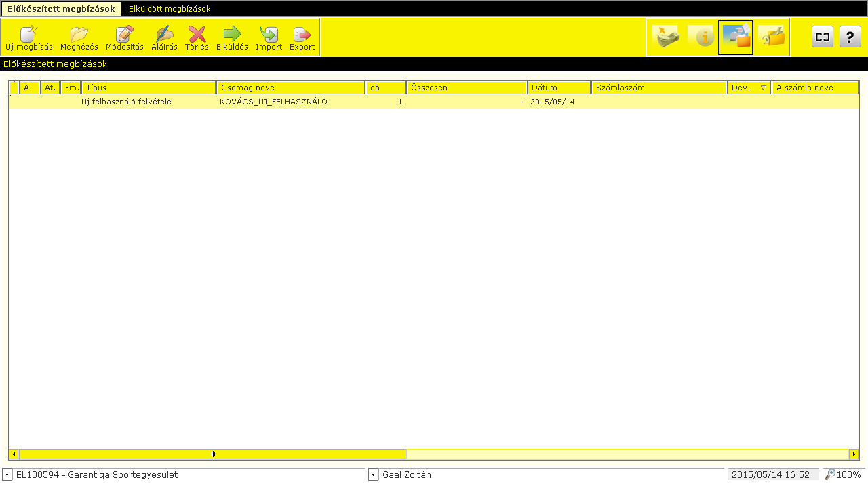Image resolution: width=868 pixels, height=483 pixels.
Task: Click the Fm. column header
Action: tap(71, 88)
